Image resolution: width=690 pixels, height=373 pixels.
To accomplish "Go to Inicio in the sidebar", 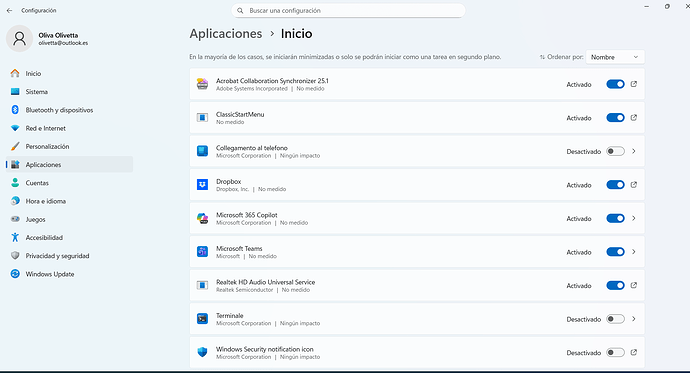I will coord(70,73).
